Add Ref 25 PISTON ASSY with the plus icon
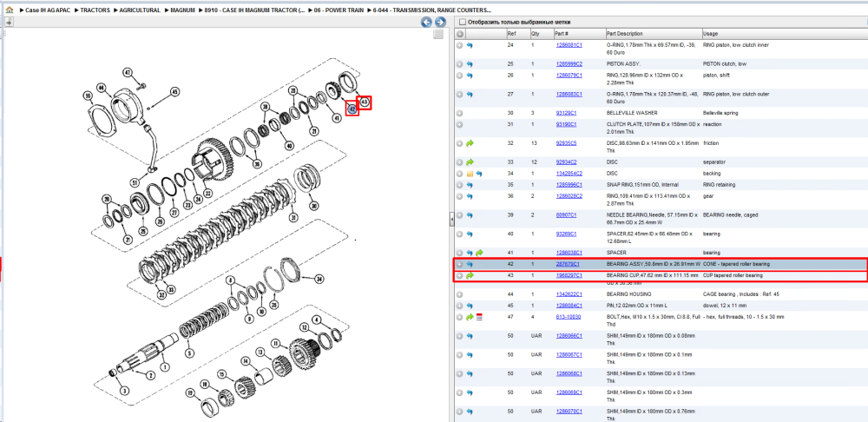The height and width of the screenshot is (422, 868). [x=459, y=64]
